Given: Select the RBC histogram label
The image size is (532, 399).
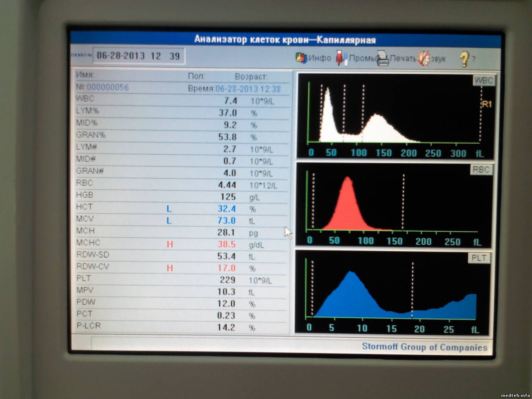Looking at the screenshot, I should (481, 170).
